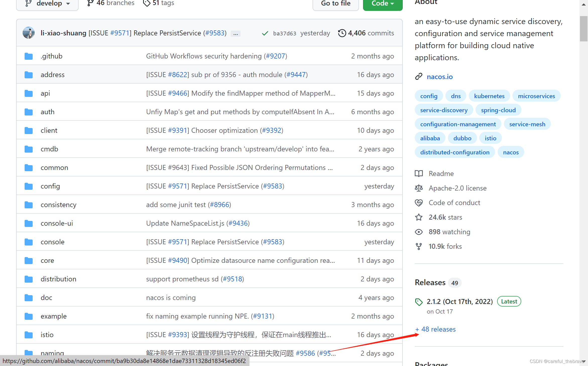The image size is (588, 366).
Task: Open the 51 tags list
Action: point(159,3)
